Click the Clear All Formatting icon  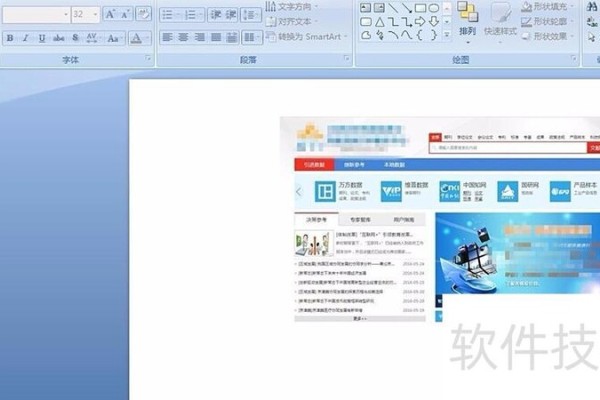pyautogui.click(x=143, y=15)
